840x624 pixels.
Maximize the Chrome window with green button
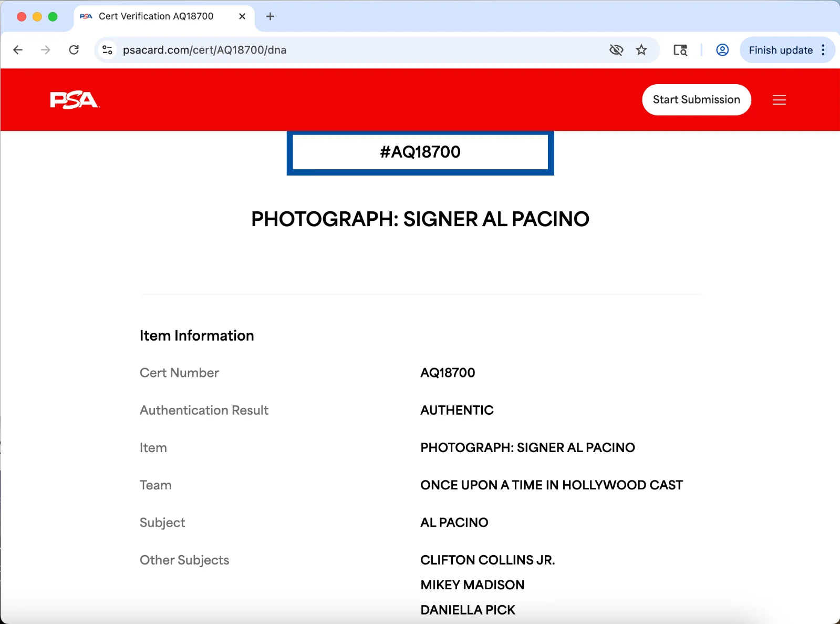(x=53, y=16)
